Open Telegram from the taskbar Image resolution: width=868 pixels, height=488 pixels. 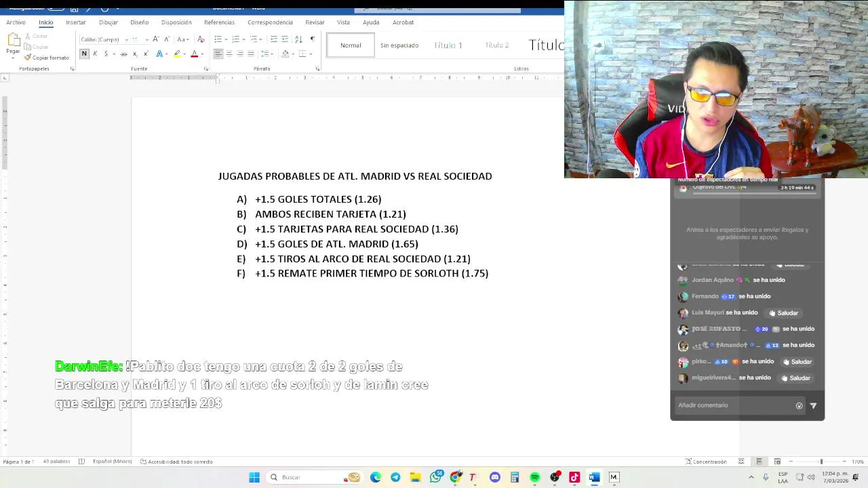pyautogui.click(x=395, y=477)
